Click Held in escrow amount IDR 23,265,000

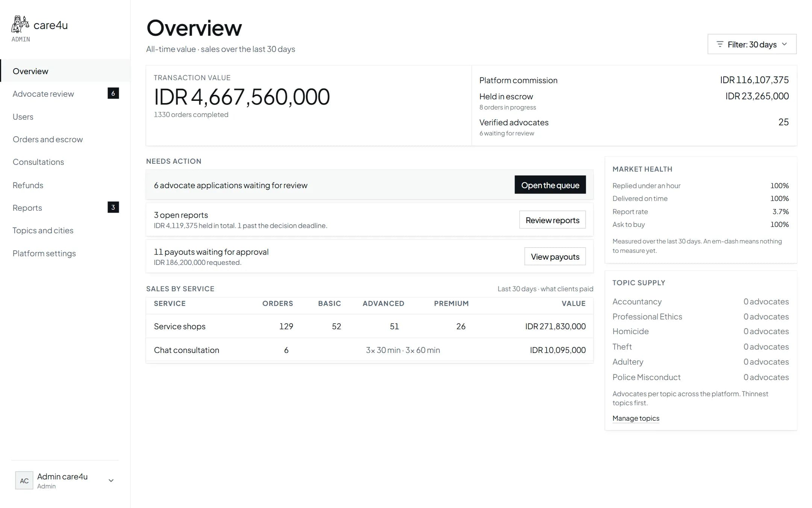point(757,96)
